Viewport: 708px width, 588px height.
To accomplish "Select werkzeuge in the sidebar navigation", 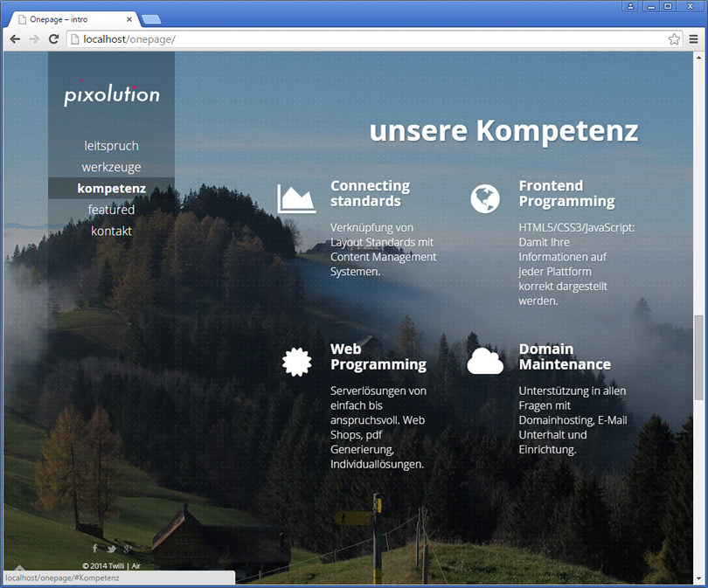I will 111,167.
